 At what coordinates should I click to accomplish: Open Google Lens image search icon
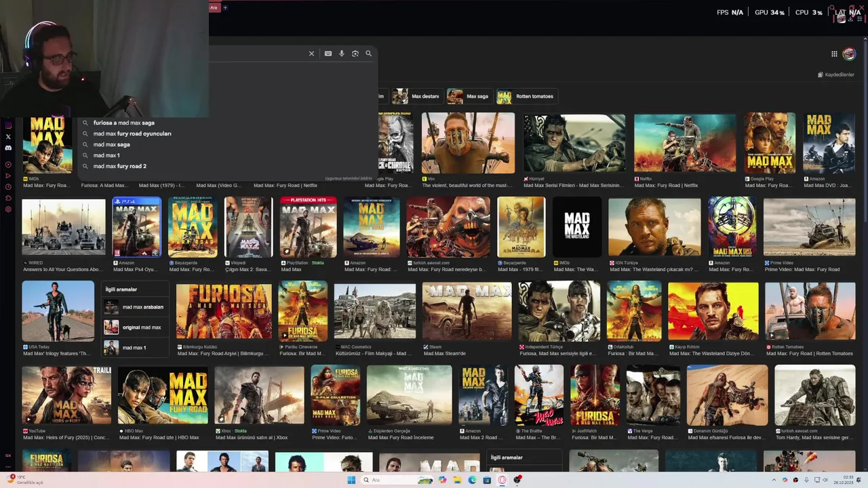pos(355,54)
